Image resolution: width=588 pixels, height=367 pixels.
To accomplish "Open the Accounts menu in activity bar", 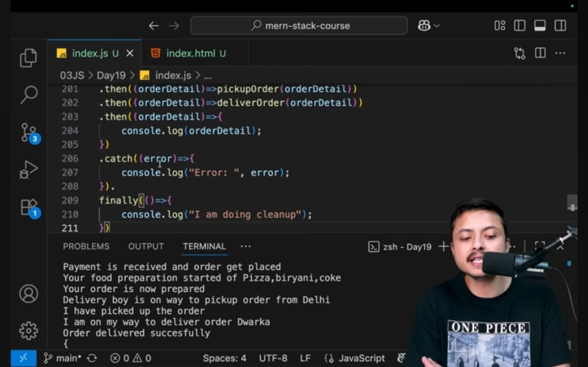I will 29,293.
